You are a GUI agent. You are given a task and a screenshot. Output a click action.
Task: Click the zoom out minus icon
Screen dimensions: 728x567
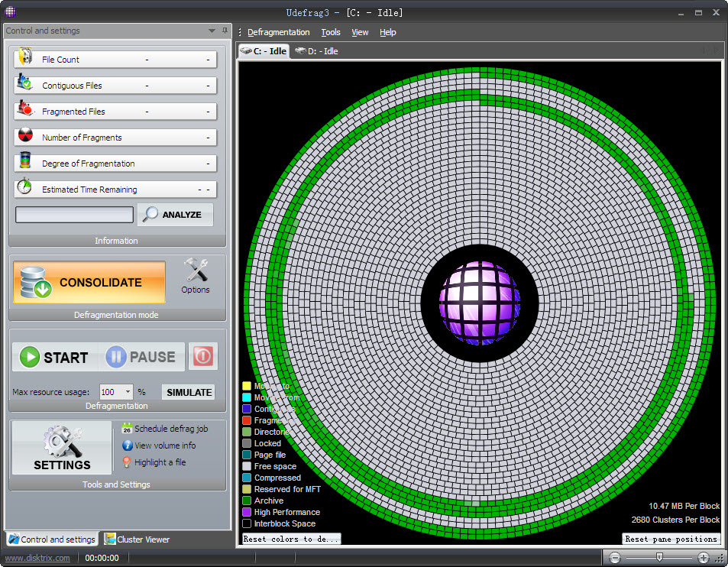tap(614, 559)
